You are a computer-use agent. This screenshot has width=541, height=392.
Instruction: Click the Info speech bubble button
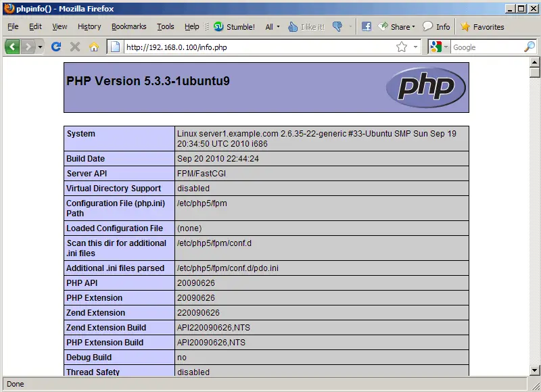pos(436,26)
